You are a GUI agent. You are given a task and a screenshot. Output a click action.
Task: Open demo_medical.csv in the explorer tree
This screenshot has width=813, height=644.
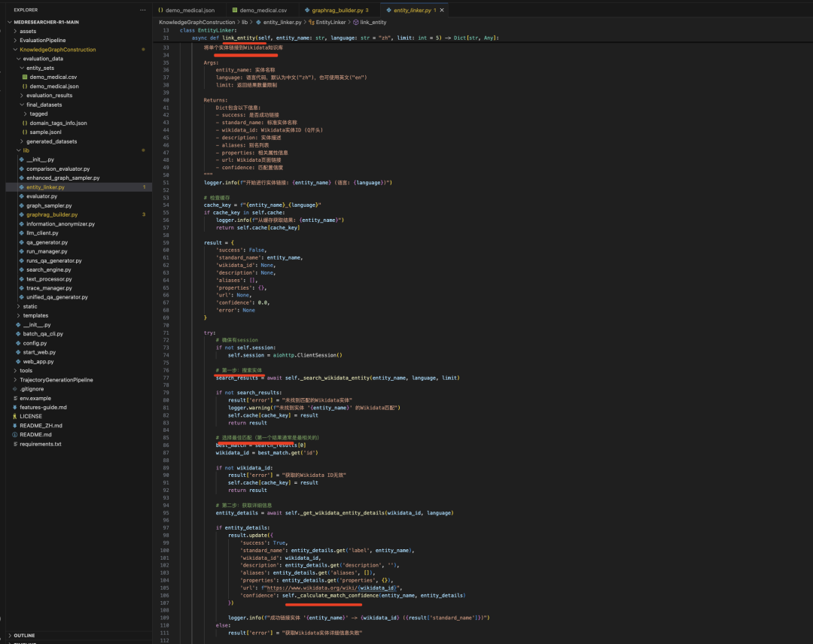click(53, 77)
